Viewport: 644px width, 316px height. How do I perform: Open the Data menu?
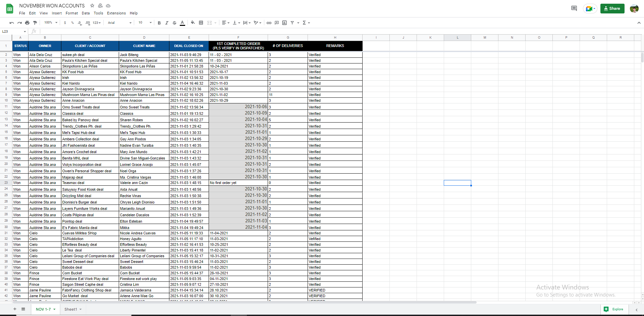pos(86,13)
